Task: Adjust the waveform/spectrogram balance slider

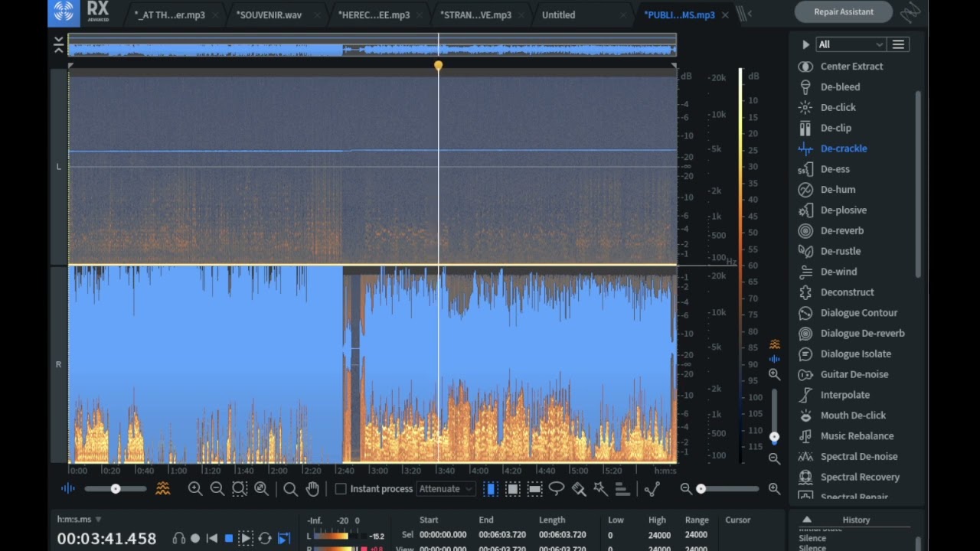Action: coord(116,489)
